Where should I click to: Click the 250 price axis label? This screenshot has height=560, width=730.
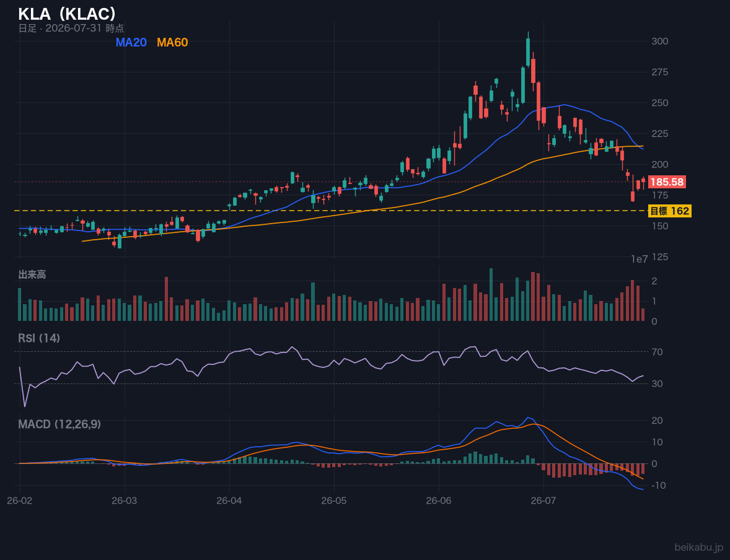pos(660,103)
